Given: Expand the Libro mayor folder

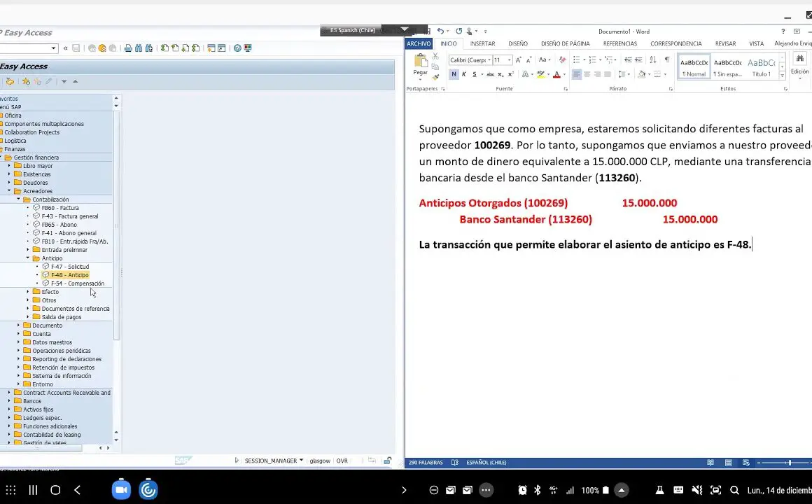Looking at the screenshot, I should pyautogui.click(x=9, y=166).
